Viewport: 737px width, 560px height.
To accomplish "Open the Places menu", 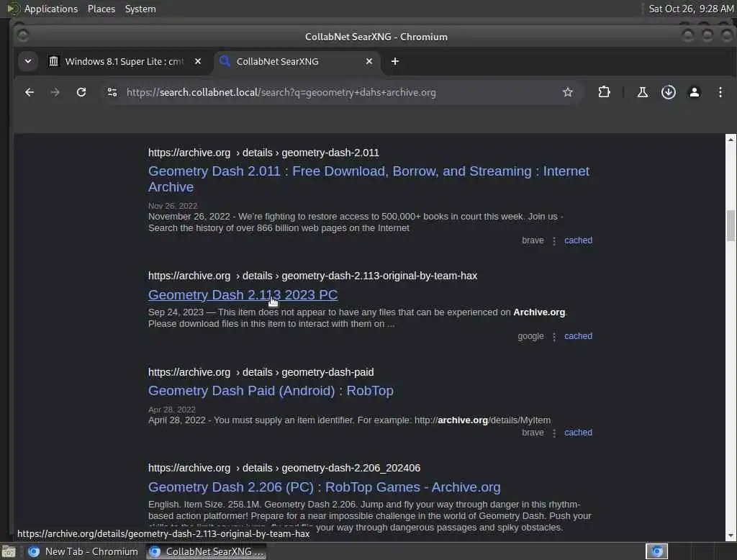I will pyautogui.click(x=101, y=9).
